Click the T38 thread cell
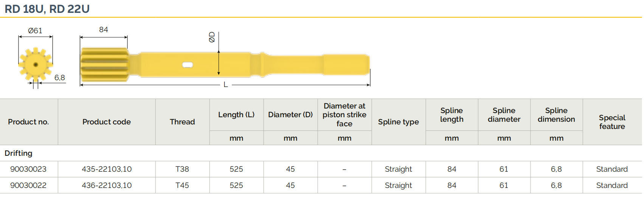 (x=182, y=169)
